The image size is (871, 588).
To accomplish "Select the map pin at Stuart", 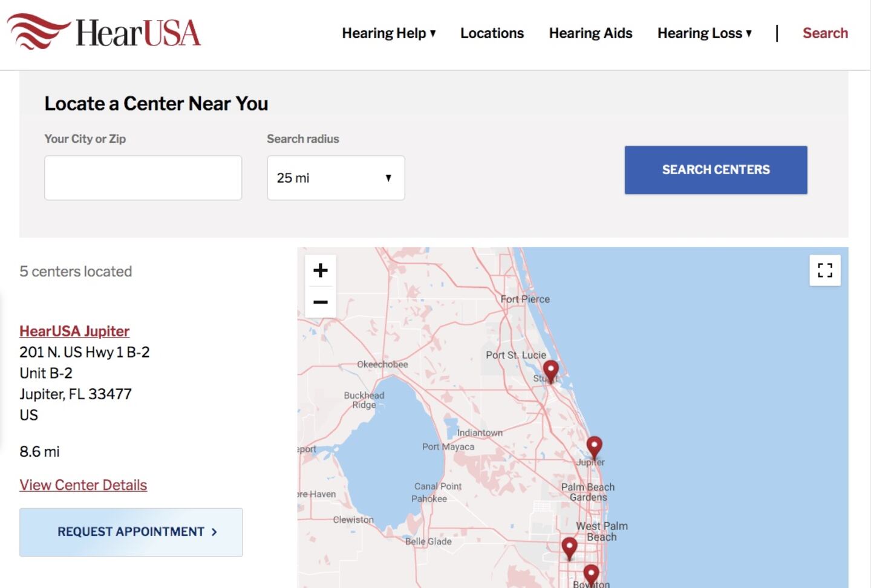I will [550, 370].
